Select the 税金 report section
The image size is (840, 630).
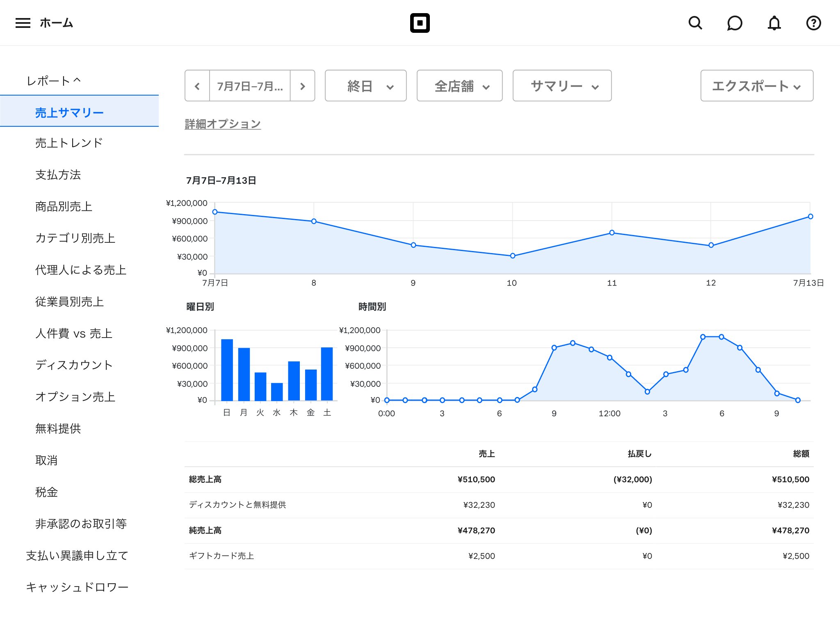(x=46, y=492)
